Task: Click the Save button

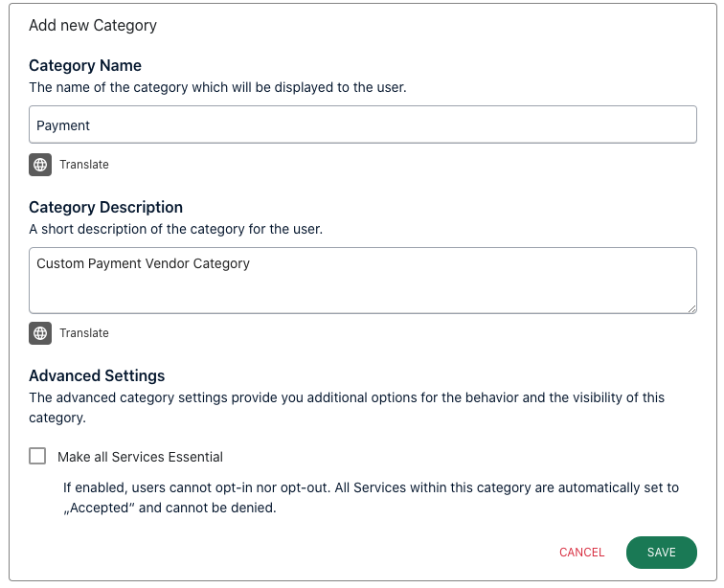Action: point(661,553)
